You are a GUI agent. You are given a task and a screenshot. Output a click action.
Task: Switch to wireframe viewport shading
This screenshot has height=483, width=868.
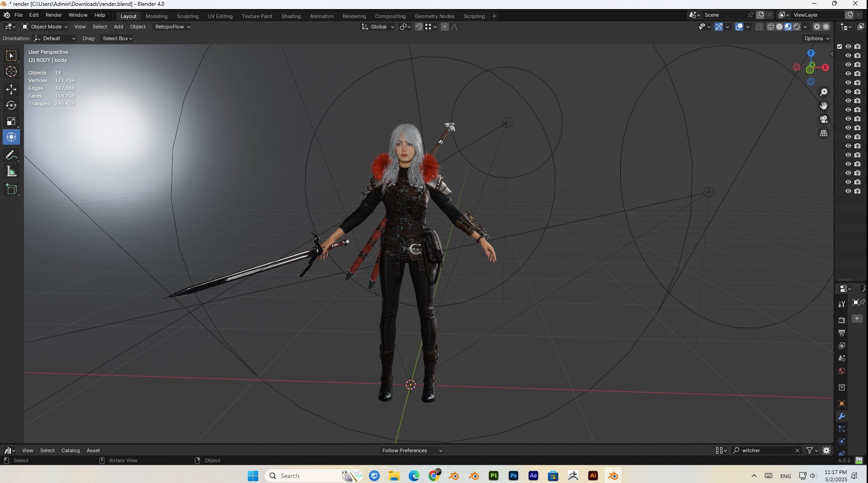pyautogui.click(x=771, y=27)
